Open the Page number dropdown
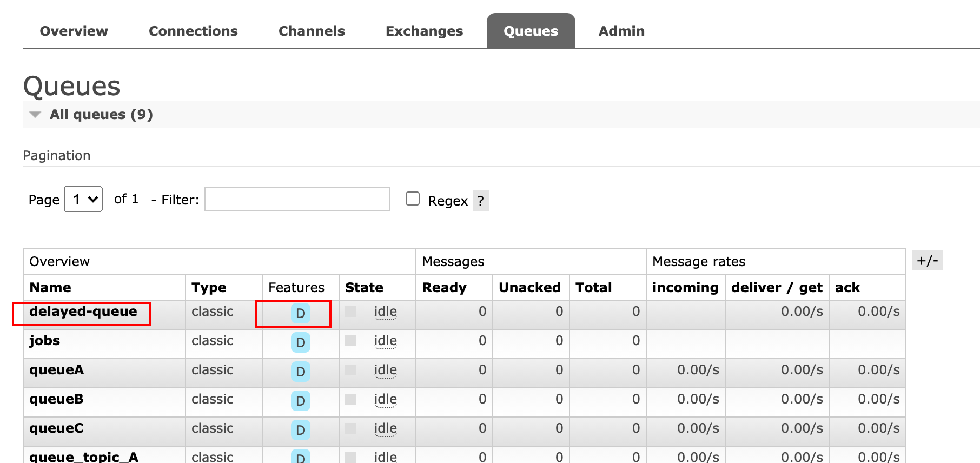 pos(83,200)
